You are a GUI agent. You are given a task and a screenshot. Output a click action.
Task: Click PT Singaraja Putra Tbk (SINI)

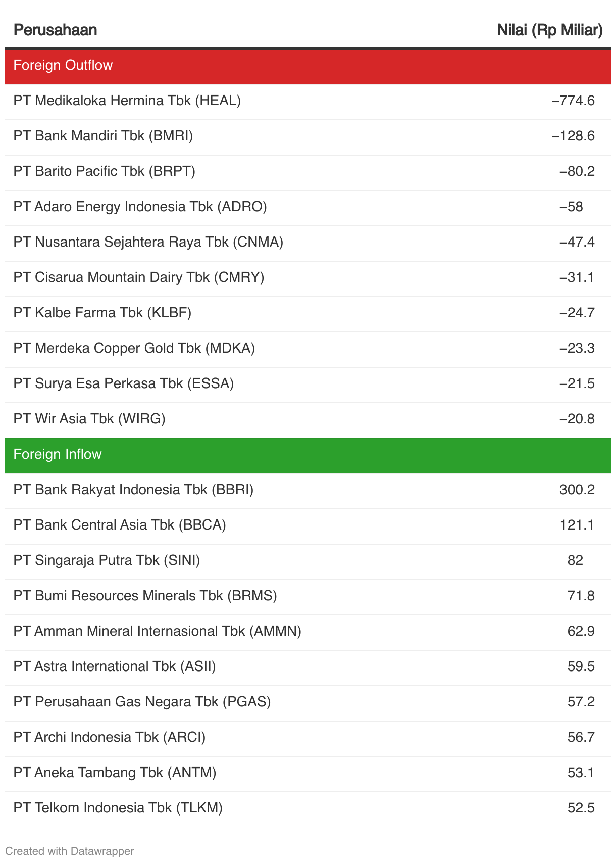[107, 560]
